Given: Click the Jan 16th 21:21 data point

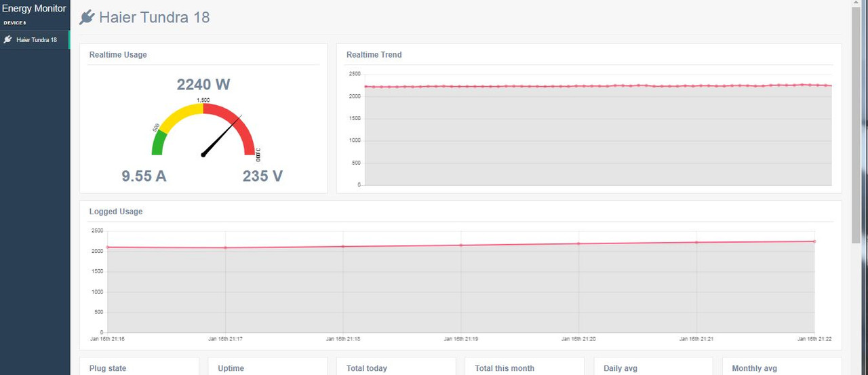Looking at the screenshot, I should [x=696, y=242].
